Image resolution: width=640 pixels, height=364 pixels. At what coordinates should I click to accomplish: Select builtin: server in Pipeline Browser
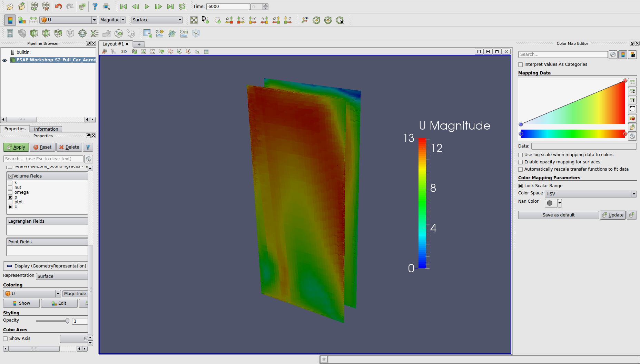(x=23, y=52)
